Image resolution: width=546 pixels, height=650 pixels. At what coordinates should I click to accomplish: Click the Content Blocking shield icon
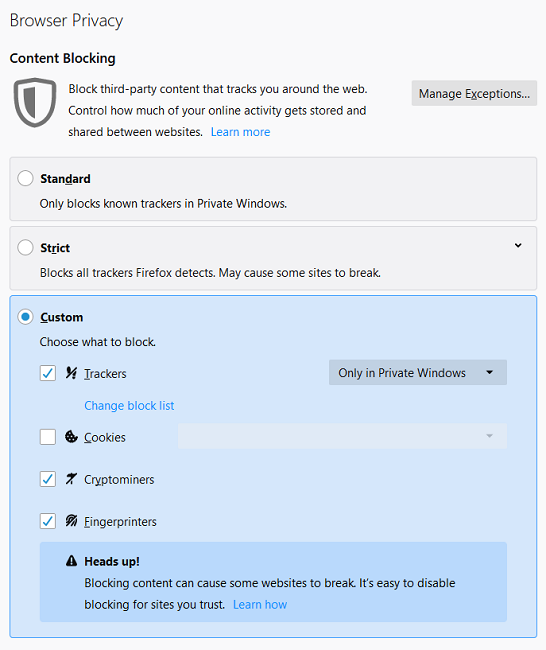coord(35,102)
